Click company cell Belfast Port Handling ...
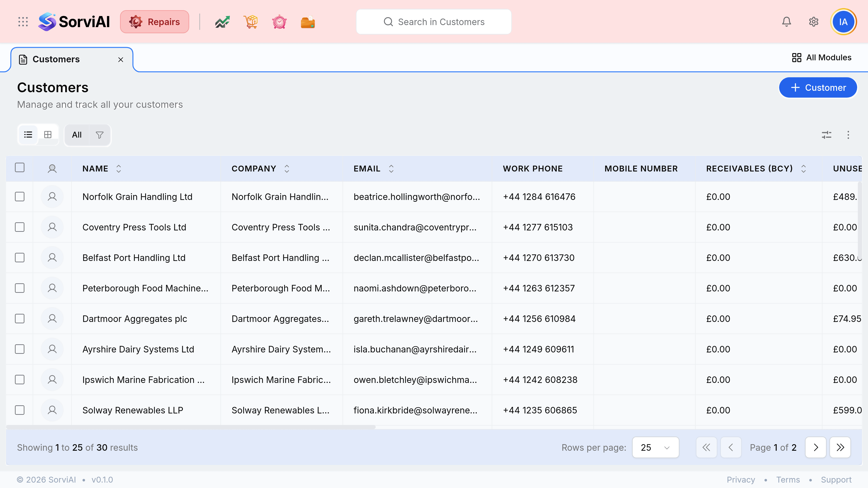This screenshot has width=868, height=488. pyautogui.click(x=280, y=258)
